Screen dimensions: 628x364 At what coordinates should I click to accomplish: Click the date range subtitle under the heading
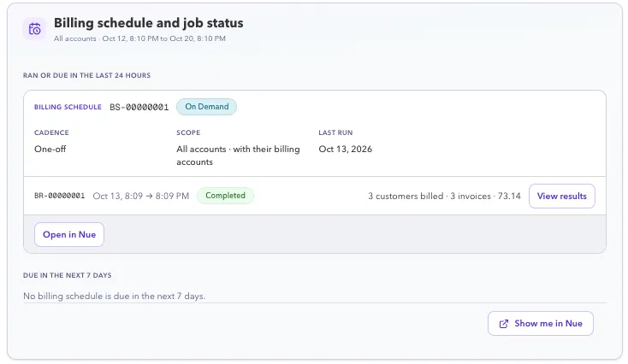pos(139,38)
